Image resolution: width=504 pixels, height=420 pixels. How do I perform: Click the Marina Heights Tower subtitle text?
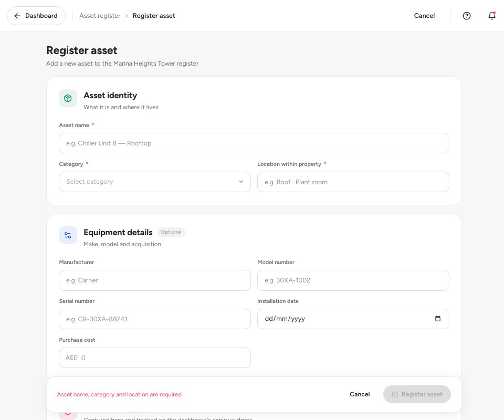pyautogui.click(x=122, y=64)
